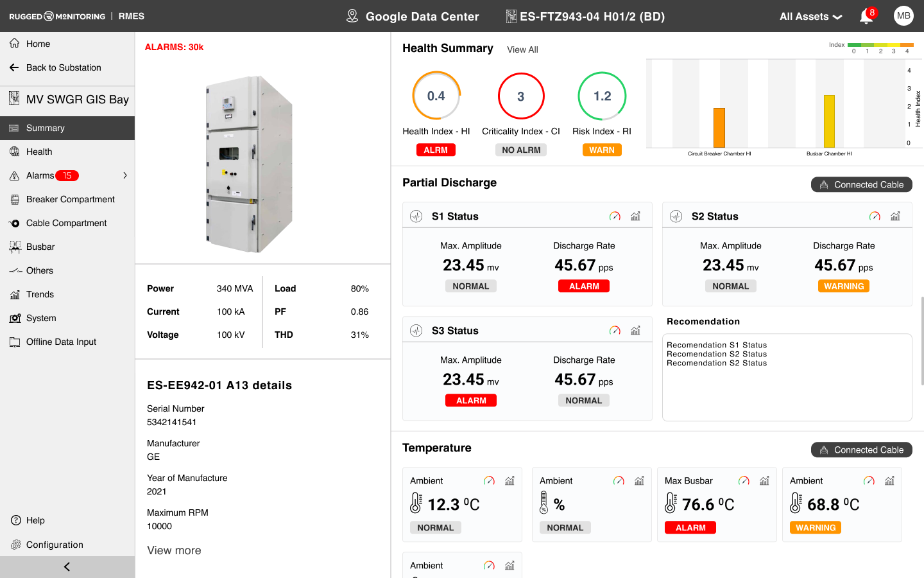This screenshot has width=924, height=578.
Task: Click View more under asset details
Action: point(174,550)
